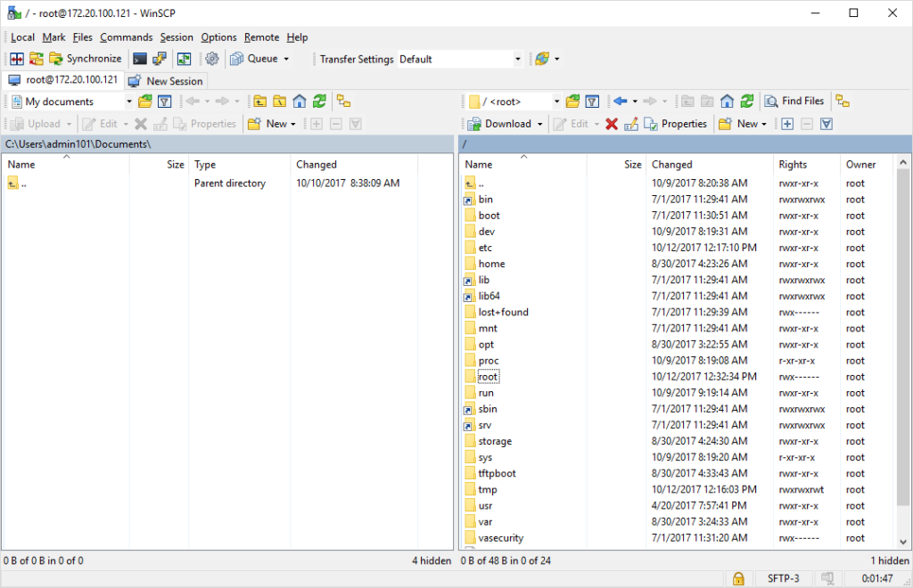Open the New Session tab
This screenshot has height=588, width=913.
pos(166,81)
